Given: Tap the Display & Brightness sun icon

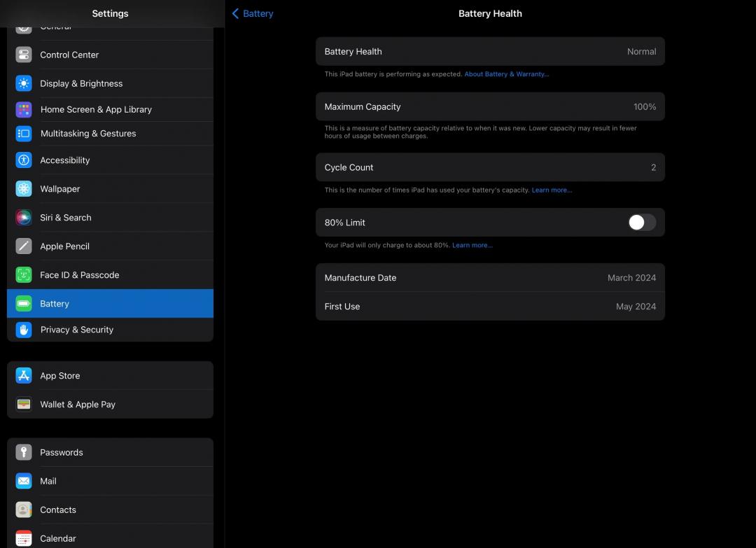Looking at the screenshot, I should click(x=24, y=83).
